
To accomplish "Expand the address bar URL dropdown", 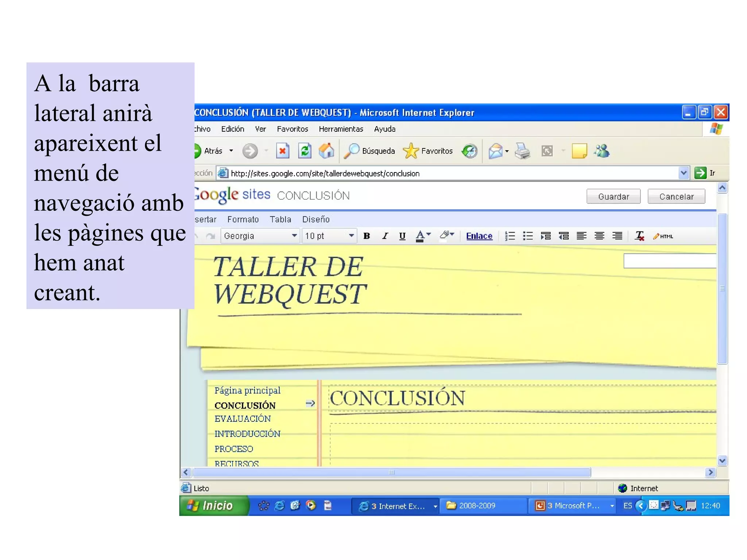I will click(x=684, y=173).
